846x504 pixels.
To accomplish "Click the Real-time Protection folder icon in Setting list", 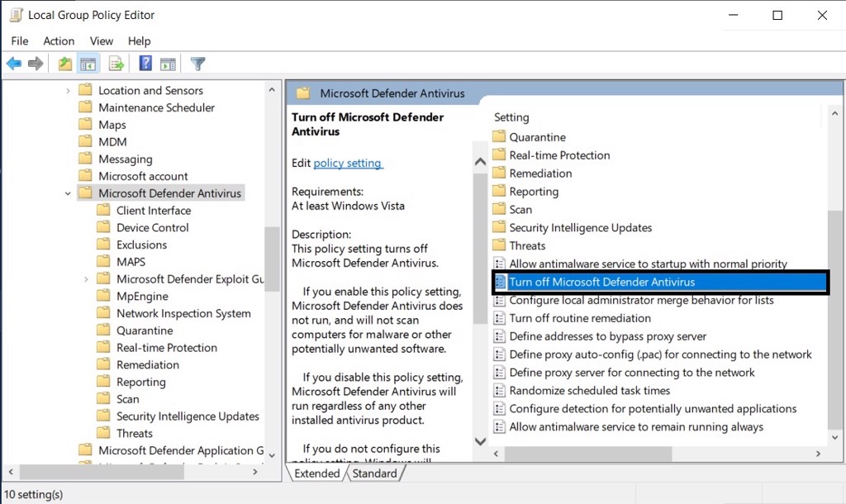I will tap(500, 155).
